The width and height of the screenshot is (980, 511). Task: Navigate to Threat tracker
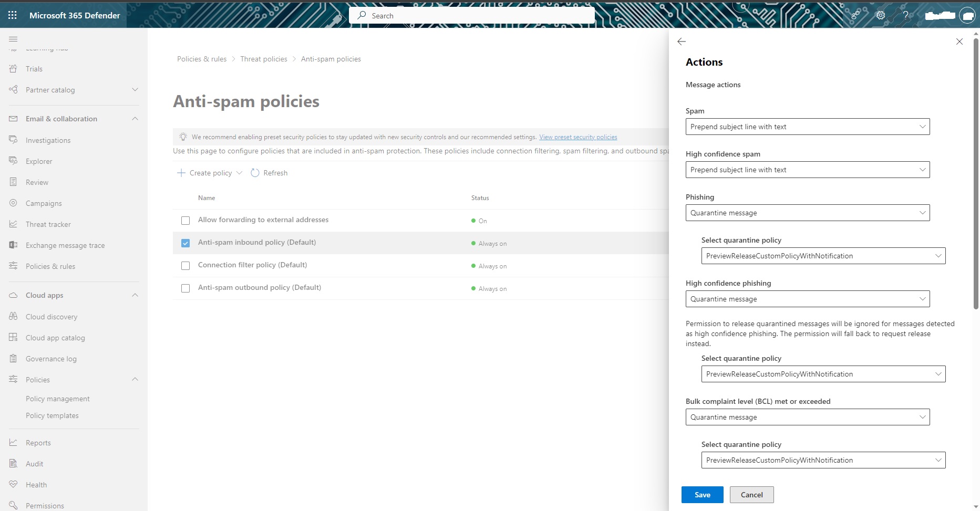pos(48,224)
